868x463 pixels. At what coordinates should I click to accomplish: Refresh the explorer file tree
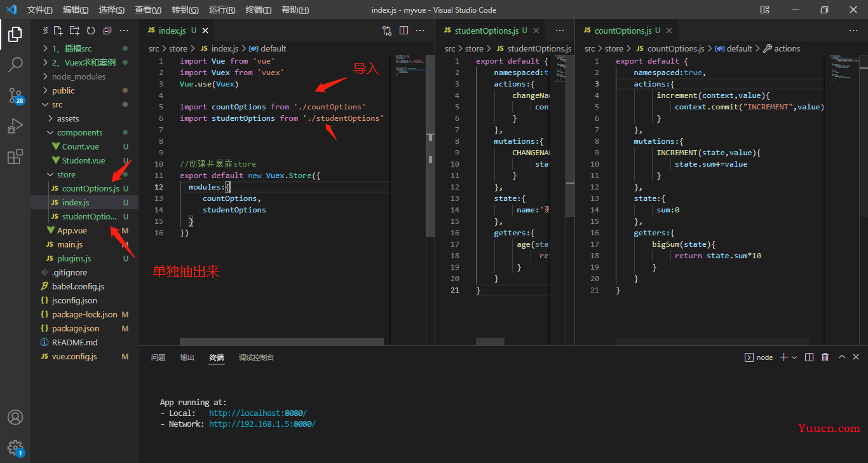click(91, 31)
